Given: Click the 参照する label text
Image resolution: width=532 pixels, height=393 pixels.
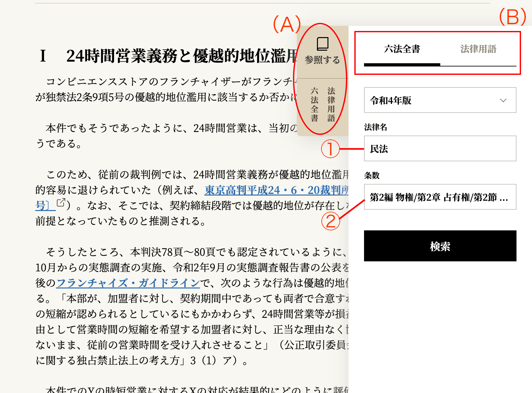Looking at the screenshot, I should point(322,60).
